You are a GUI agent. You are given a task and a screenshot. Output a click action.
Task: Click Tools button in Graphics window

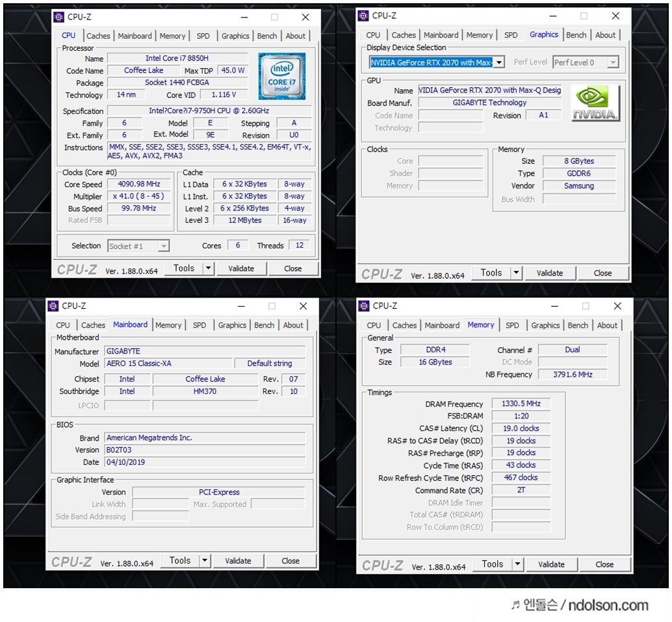coord(491,272)
